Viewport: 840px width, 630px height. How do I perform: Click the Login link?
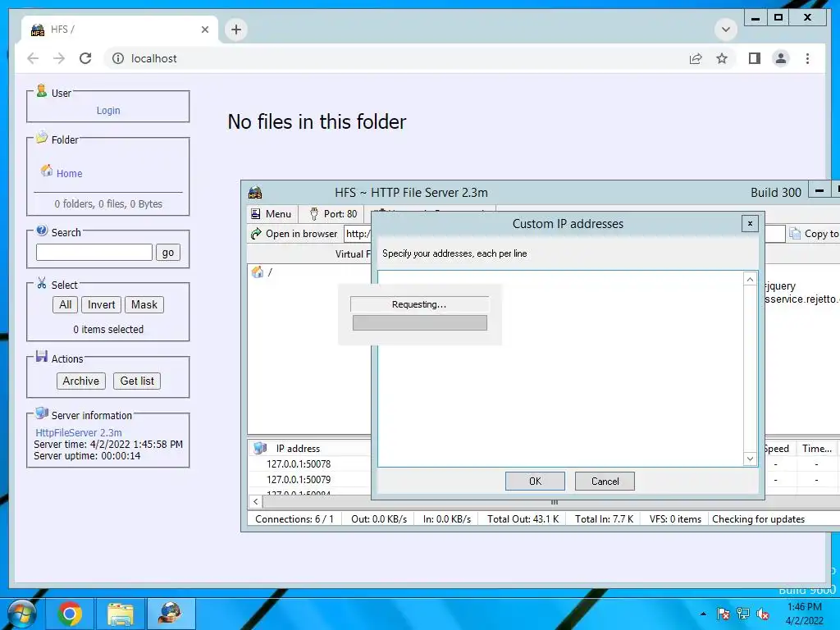tap(108, 111)
